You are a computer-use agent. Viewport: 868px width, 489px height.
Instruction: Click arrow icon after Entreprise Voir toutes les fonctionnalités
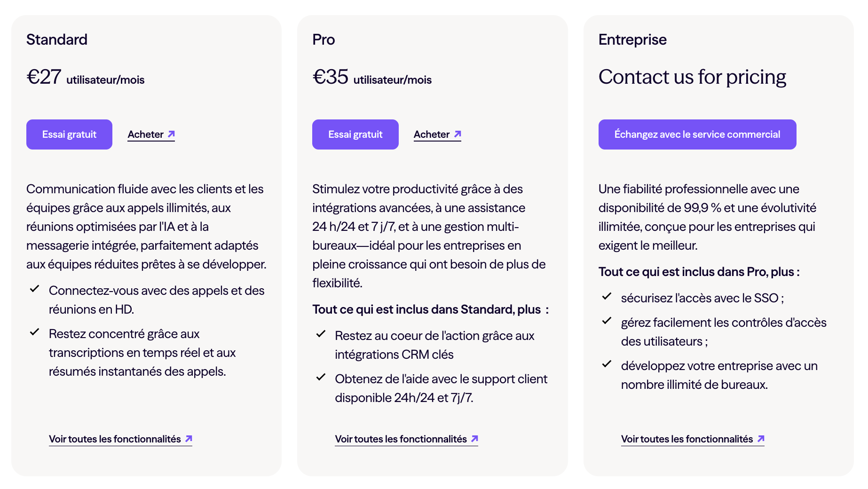pos(761,439)
